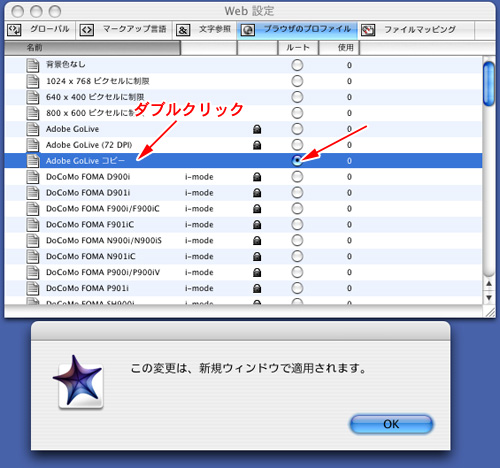Screen dimensions: 500x468
Task: Select the Adobe GoLive コピー profile name
Action: coord(85,161)
